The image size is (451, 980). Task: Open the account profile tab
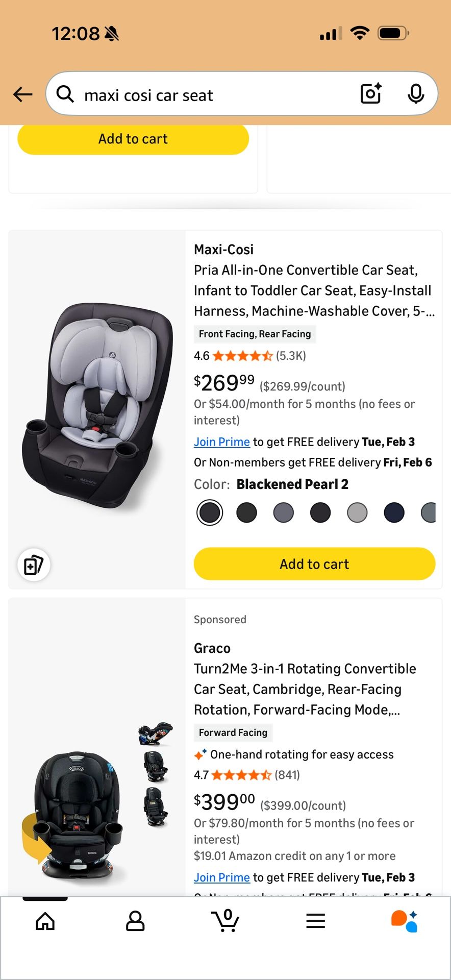pyautogui.click(x=135, y=921)
